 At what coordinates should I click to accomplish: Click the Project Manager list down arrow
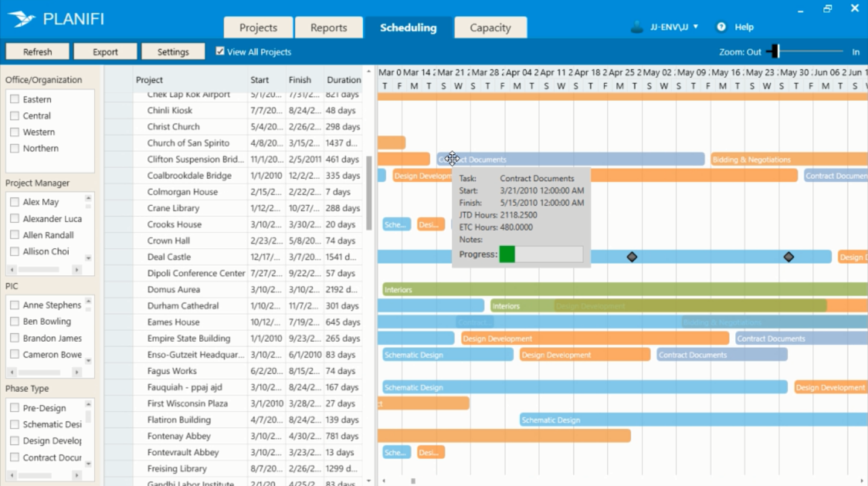(88, 258)
